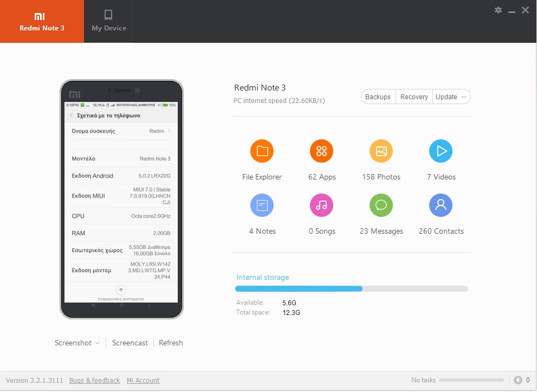Click the Backups button
This screenshot has width=537, height=392.
pos(378,97)
